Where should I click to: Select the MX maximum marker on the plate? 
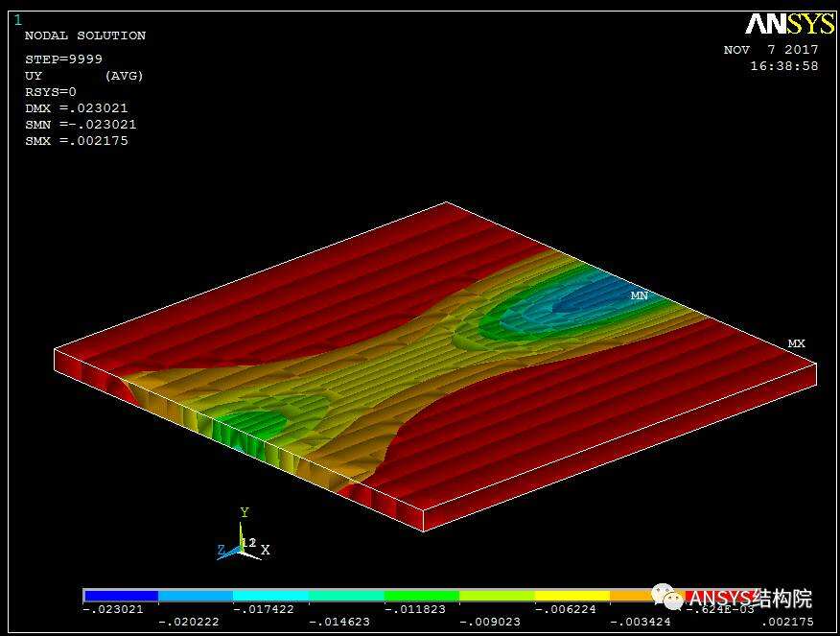click(x=796, y=343)
